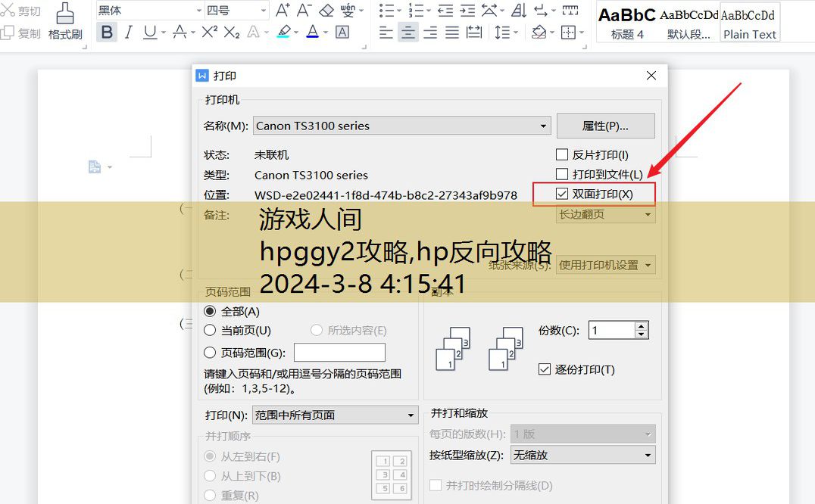Image resolution: width=815 pixels, height=504 pixels.
Task: Click the text effects outlined A icon
Action: click(253, 33)
